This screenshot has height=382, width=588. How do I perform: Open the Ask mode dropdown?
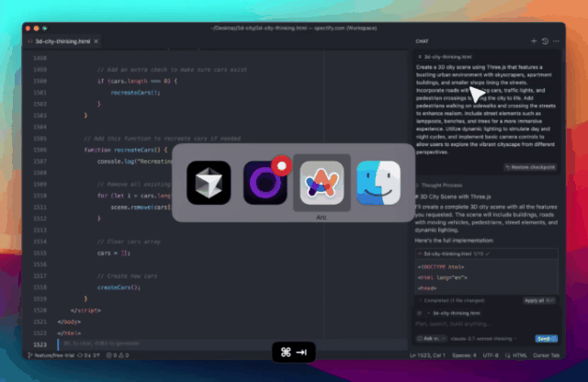click(431, 339)
